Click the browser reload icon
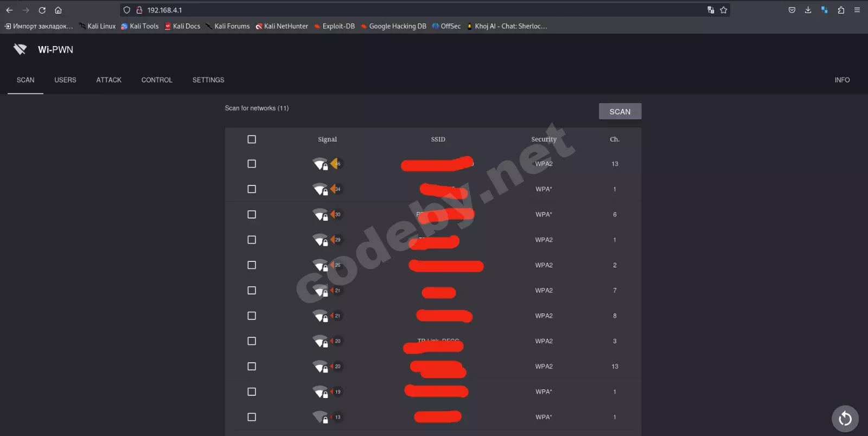This screenshot has height=436, width=868. pyautogui.click(x=42, y=10)
